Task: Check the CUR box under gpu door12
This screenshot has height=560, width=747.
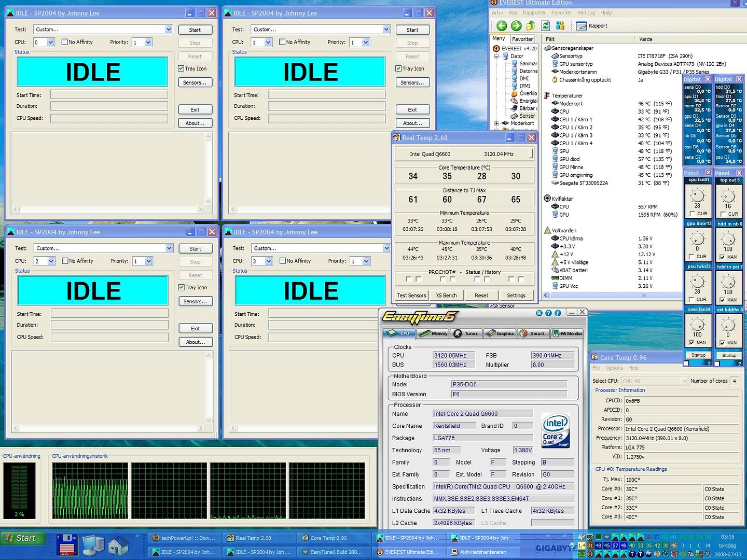Action: click(692, 256)
